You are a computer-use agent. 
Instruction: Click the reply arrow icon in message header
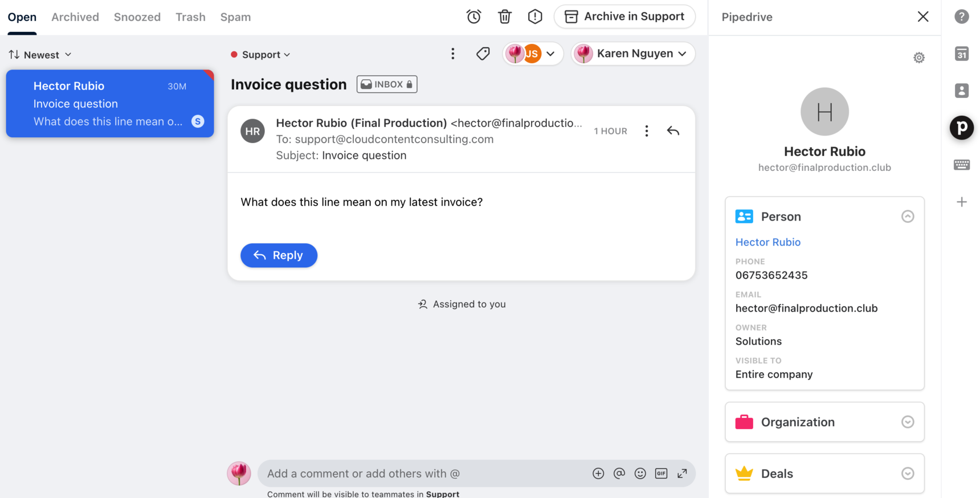coord(673,131)
